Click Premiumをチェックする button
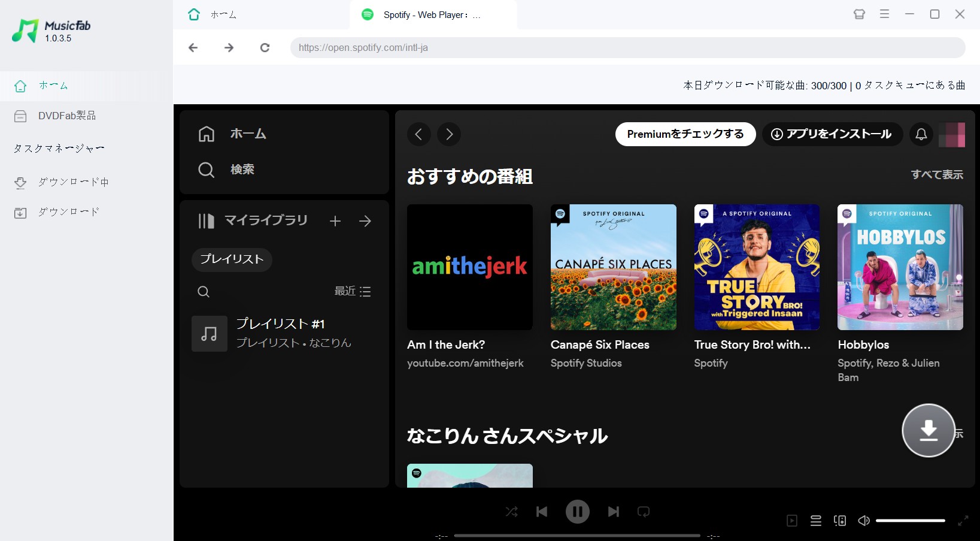This screenshot has height=541, width=980. 685,134
